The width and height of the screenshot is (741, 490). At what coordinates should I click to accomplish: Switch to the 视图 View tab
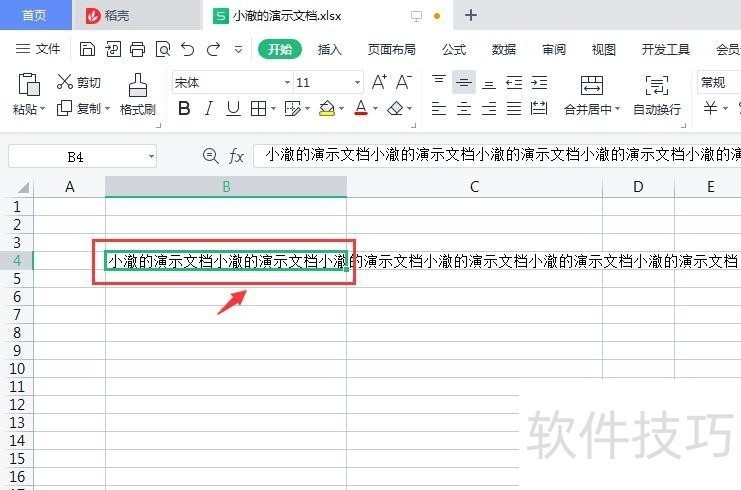[x=604, y=49]
